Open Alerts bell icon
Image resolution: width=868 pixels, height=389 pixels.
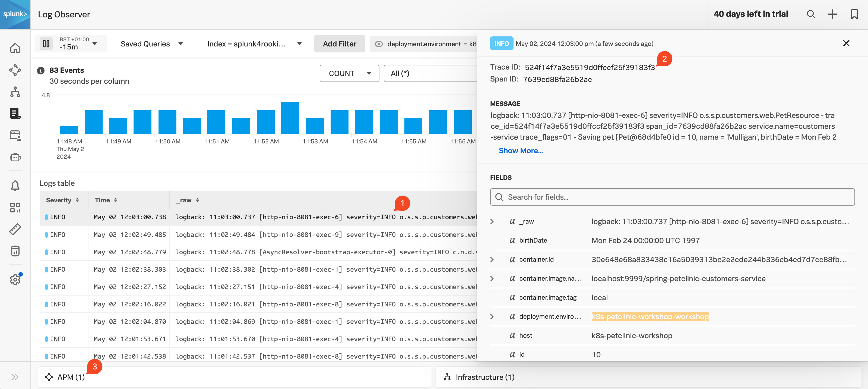point(15,186)
